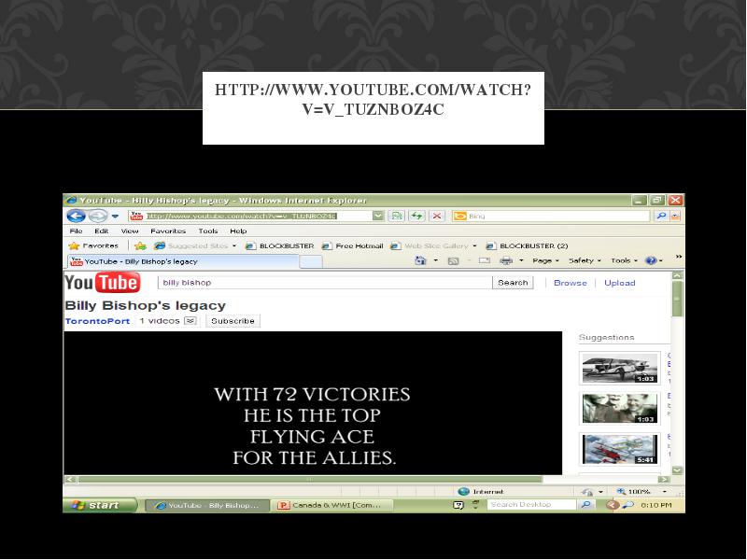Click the YouTube Search button

click(513, 283)
